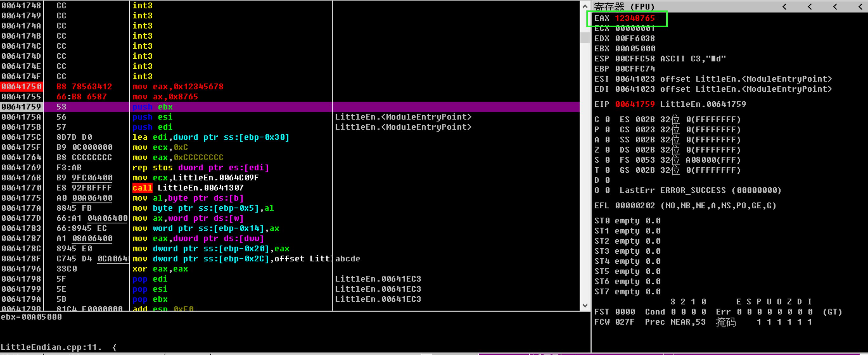Select EFL value 00000202
This screenshot has width=868, height=355.
(x=635, y=205)
